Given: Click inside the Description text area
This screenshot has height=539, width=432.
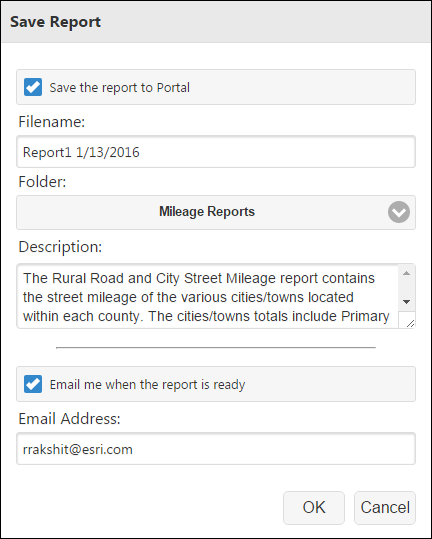Looking at the screenshot, I should click(208, 296).
